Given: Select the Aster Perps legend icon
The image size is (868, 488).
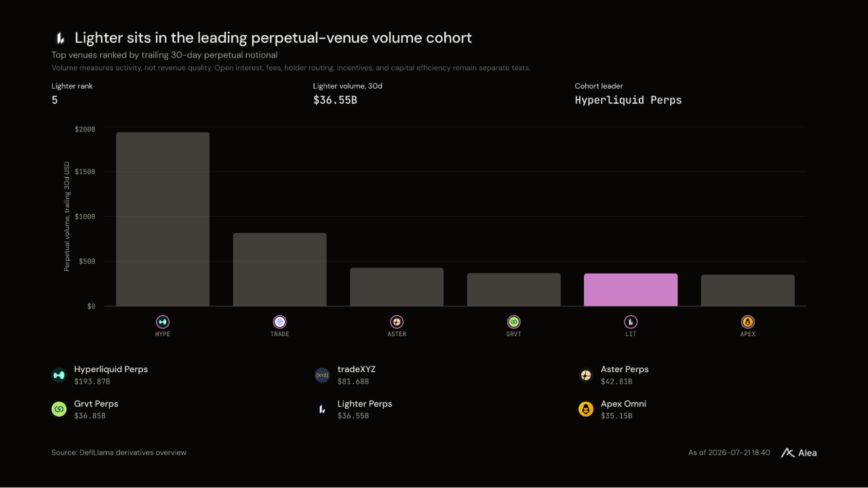Looking at the screenshot, I should 586,375.
